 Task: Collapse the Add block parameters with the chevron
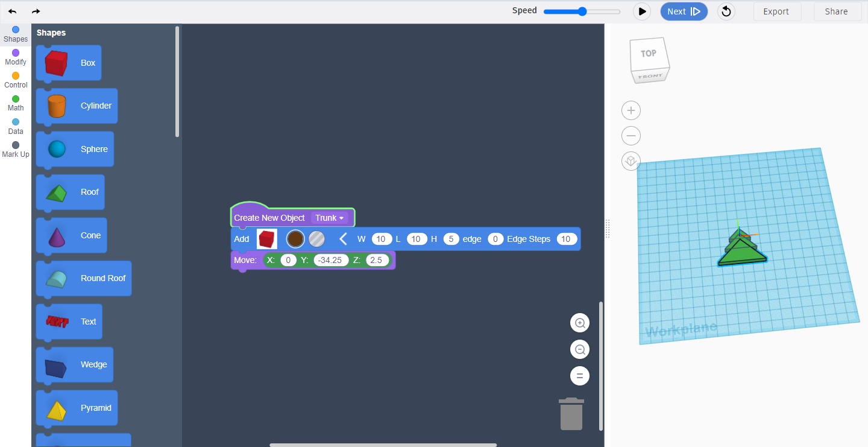pos(343,238)
